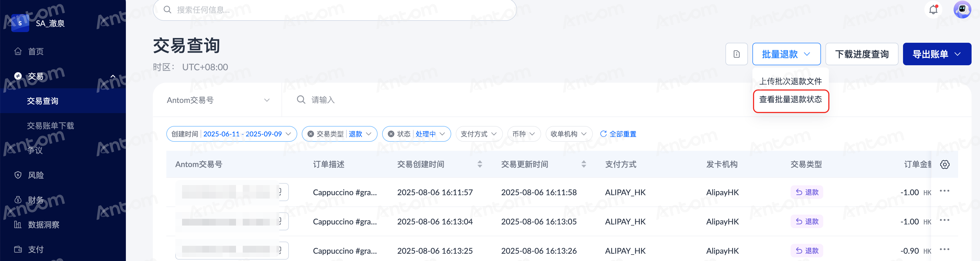Click the magnifier in 请输入 field
This screenshot has height=261, width=980.
[301, 100]
